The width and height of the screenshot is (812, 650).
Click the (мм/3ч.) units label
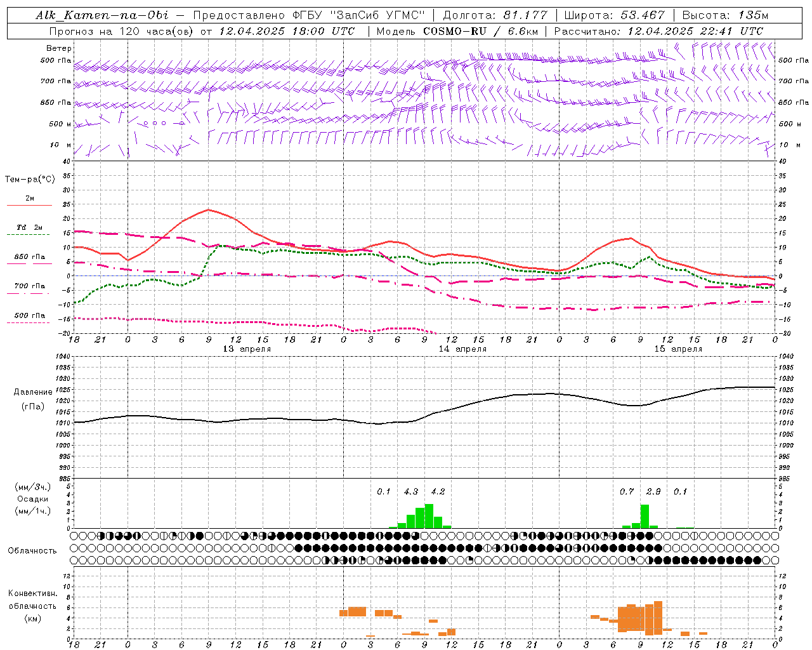(x=32, y=487)
